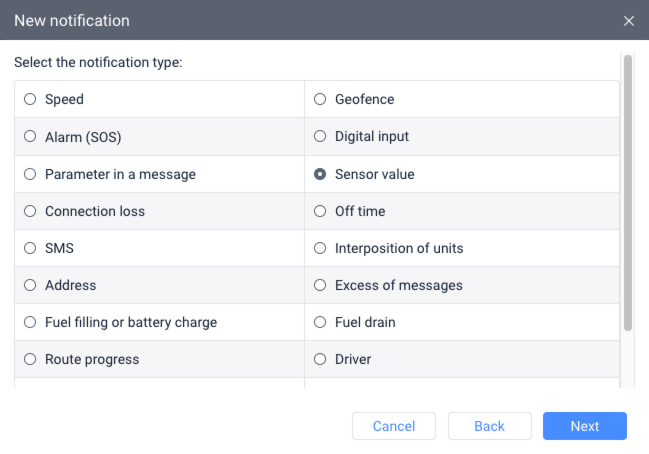Choose the Address notification type
The height and width of the screenshot is (454, 649).
[x=30, y=285]
